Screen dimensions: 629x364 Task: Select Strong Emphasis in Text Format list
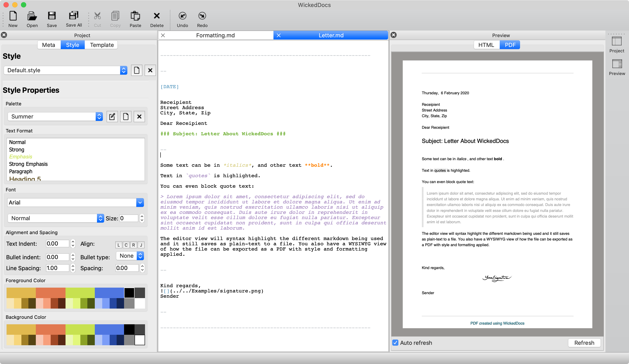tap(28, 164)
